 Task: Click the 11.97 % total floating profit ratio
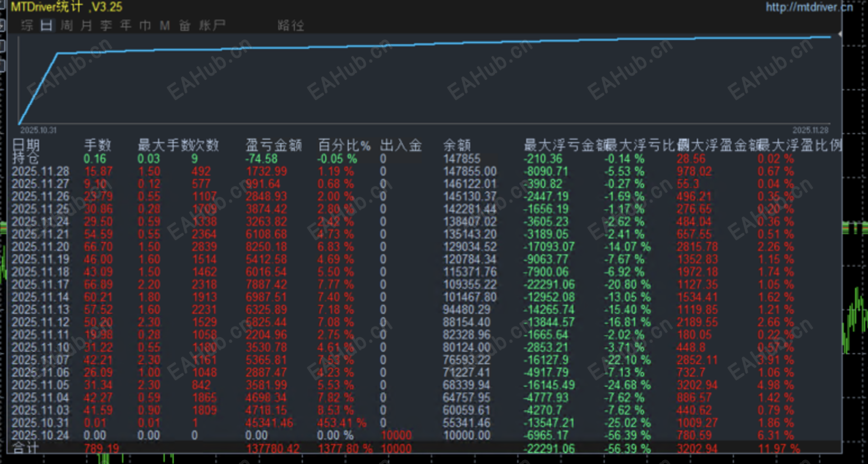point(779,448)
